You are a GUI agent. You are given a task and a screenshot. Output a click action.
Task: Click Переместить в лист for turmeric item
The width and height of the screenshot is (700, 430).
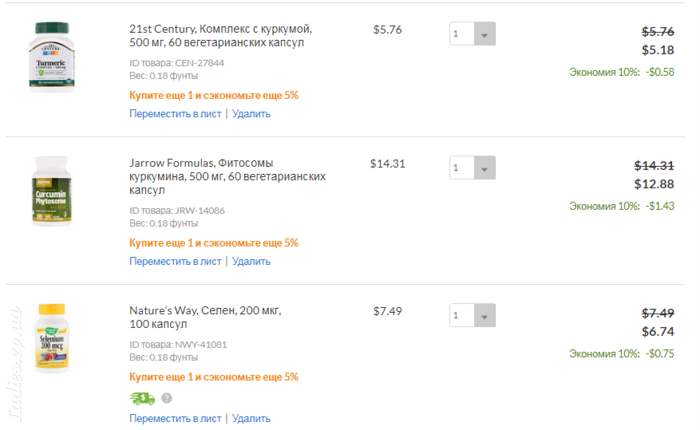click(175, 114)
